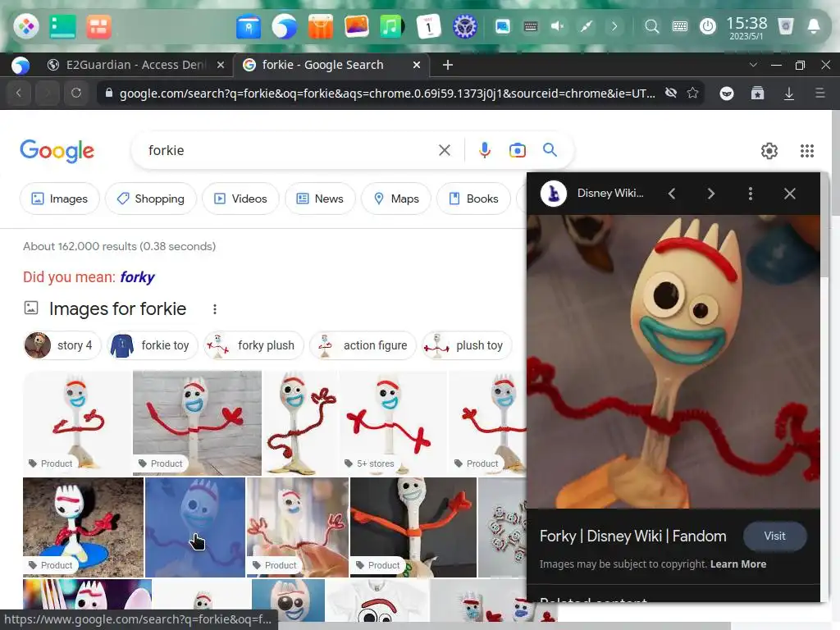
Task: Select the Images filter
Action: (x=59, y=199)
